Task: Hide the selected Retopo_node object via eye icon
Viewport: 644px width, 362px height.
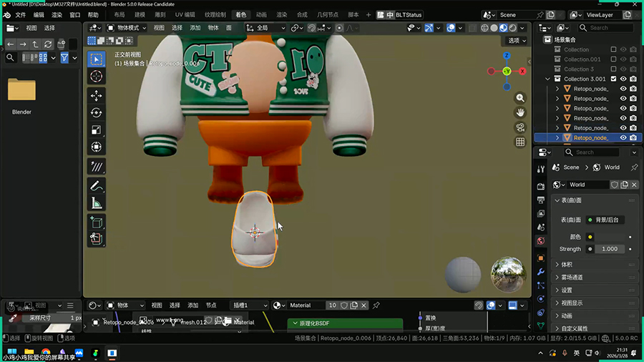Action: tap(623, 137)
